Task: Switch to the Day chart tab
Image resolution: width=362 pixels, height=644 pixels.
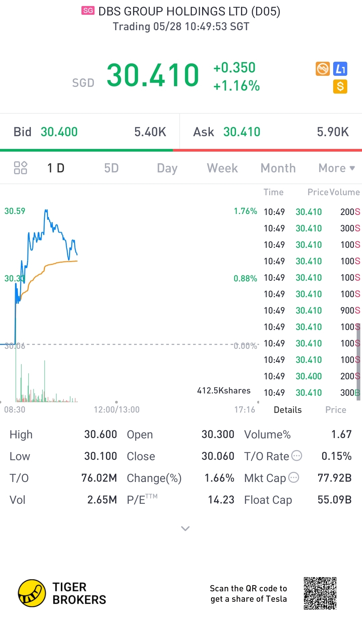Action: (167, 168)
